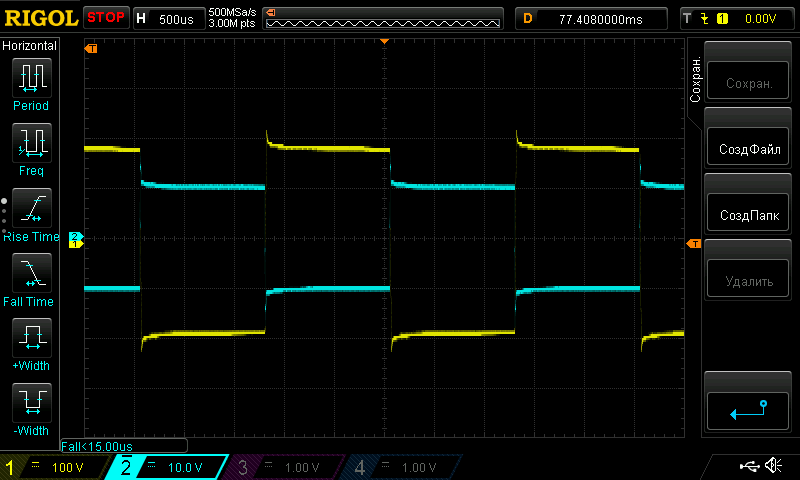Click the falling edge trigger icon

pyautogui.click(x=705, y=19)
